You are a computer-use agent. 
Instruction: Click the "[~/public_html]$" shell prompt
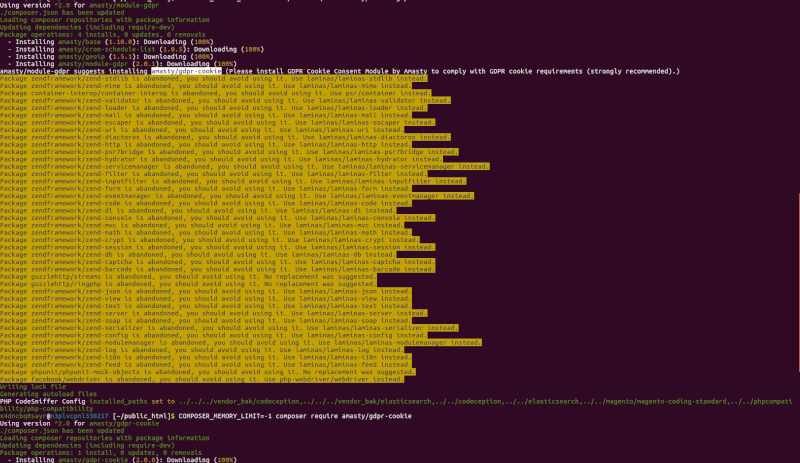(143, 416)
